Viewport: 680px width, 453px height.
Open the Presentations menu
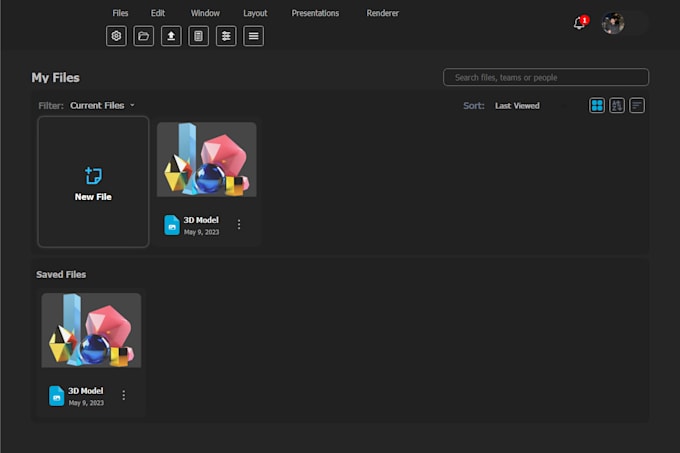pyautogui.click(x=315, y=13)
